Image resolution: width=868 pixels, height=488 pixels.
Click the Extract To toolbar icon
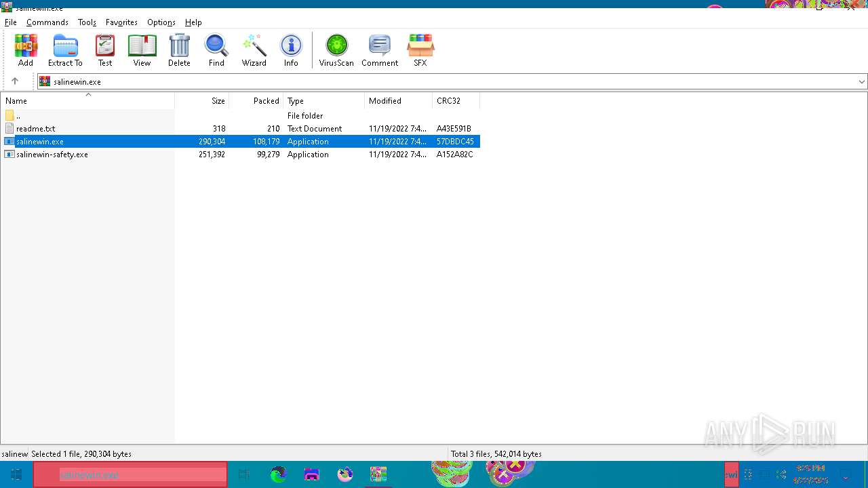[x=65, y=51]
